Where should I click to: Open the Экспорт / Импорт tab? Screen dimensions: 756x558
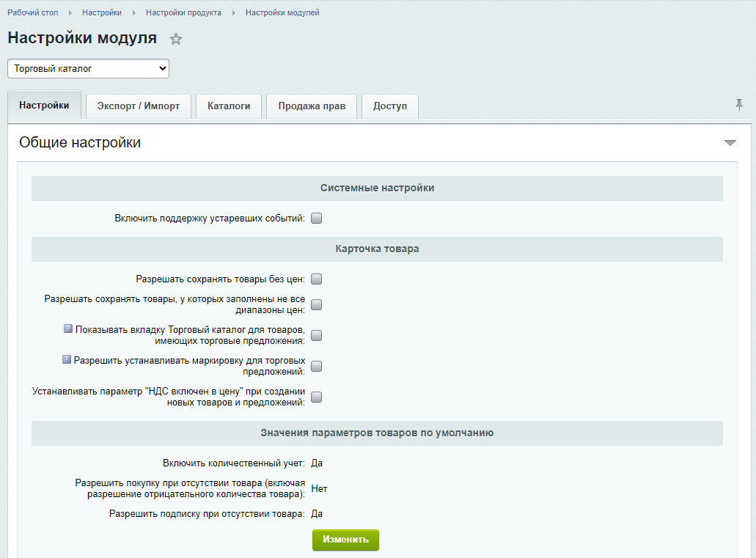click(139, 106)
